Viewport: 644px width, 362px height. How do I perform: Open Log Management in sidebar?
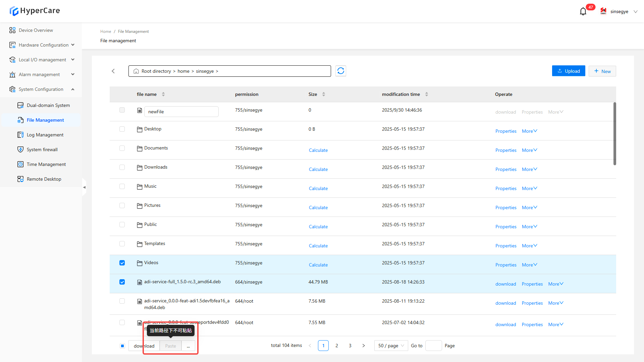45,135
